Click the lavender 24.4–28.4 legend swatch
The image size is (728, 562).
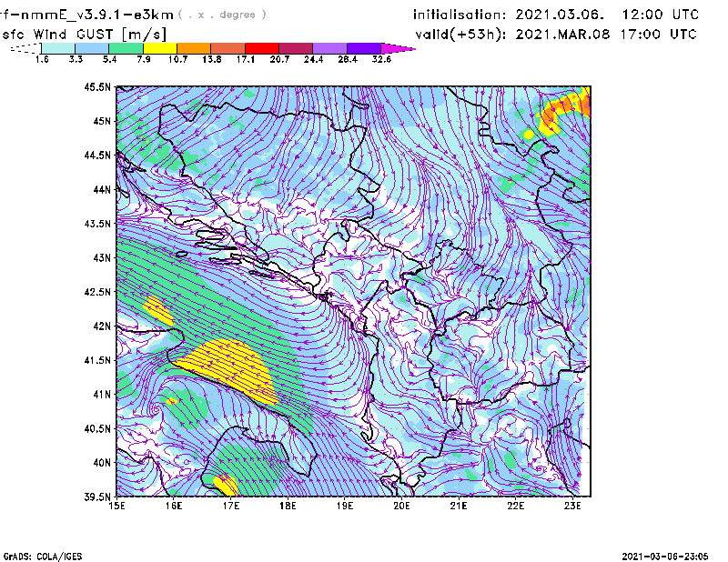(329, 48)
